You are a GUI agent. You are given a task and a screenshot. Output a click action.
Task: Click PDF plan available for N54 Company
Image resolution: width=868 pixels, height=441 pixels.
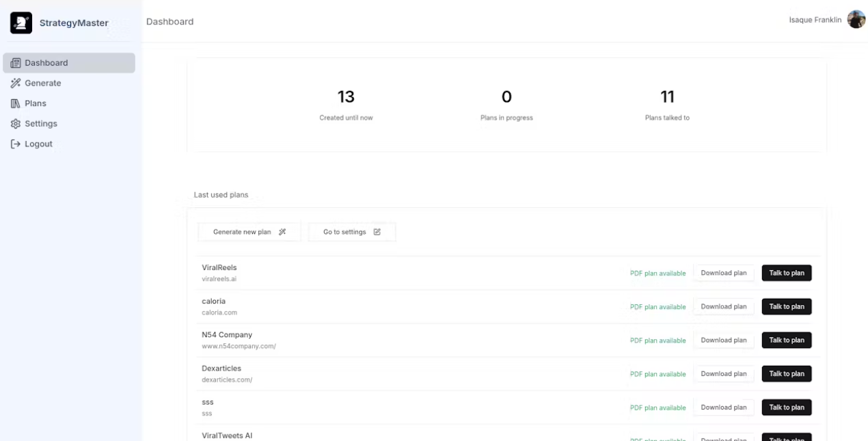click(x=657, y=340)
